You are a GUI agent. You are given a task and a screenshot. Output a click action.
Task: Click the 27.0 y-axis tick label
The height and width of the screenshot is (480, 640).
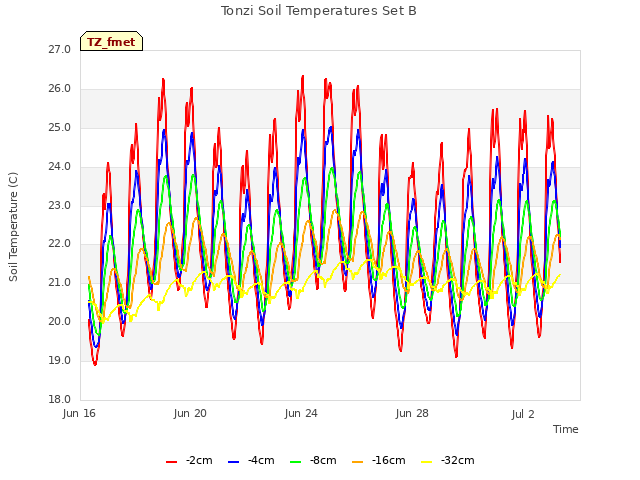tap(60, 49)
